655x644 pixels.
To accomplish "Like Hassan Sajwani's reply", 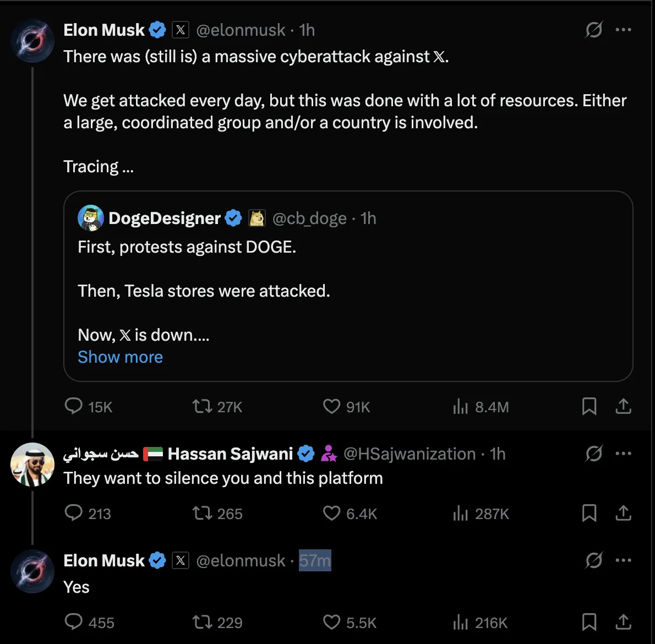I will point(331,514).
